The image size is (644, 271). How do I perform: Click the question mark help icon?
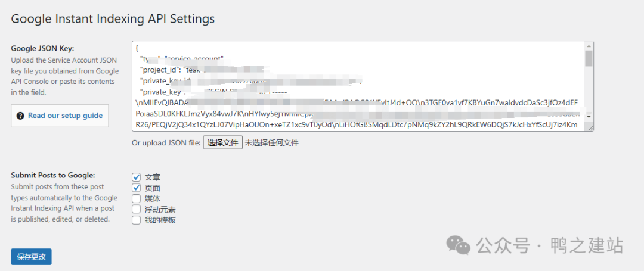20,116
